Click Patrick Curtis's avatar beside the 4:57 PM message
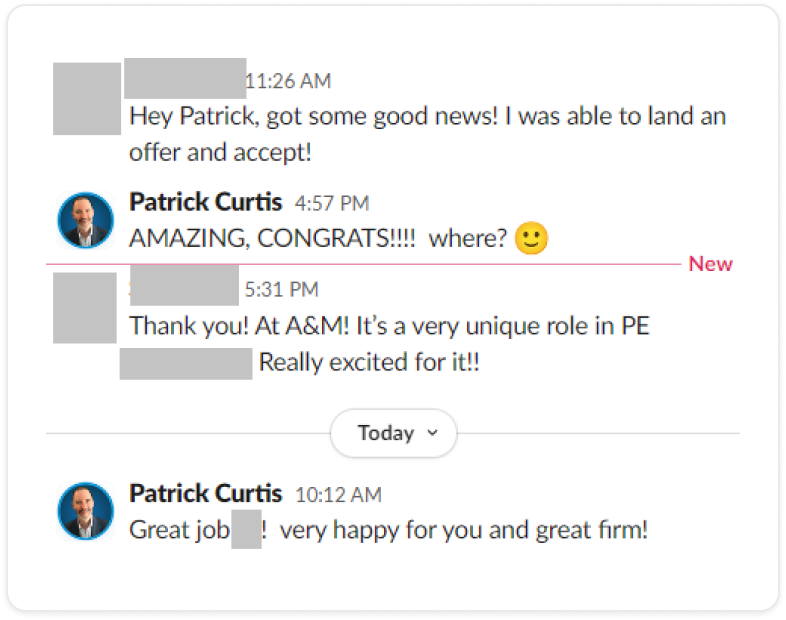Viewport: 786px width, 620px height. [x=86, y=220]
